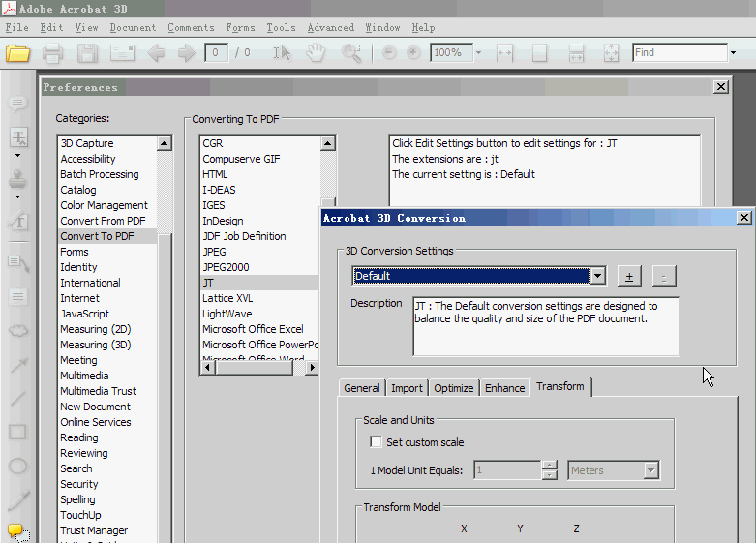
Task: Click the single page view icon
Action: click(539, 52)
